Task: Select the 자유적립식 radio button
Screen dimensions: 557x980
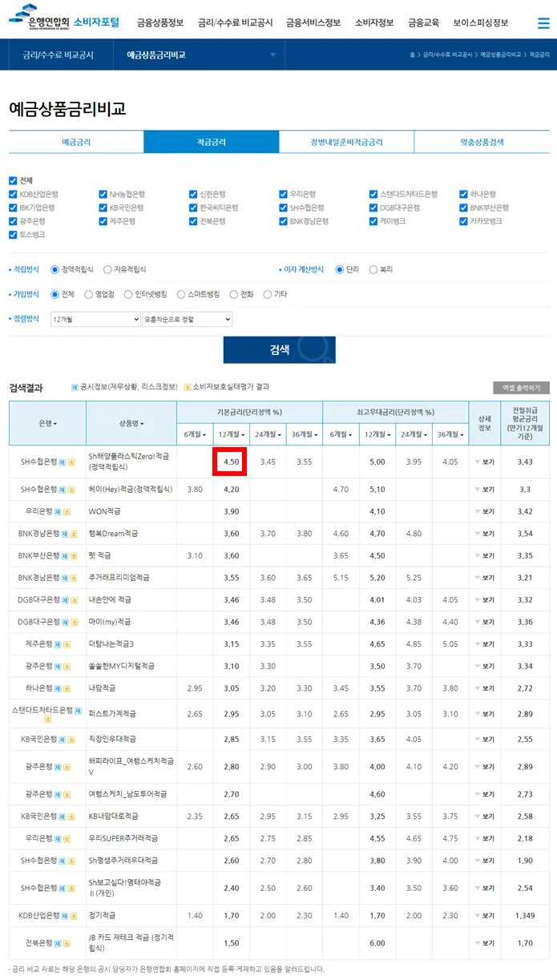Action: [108, 270]
